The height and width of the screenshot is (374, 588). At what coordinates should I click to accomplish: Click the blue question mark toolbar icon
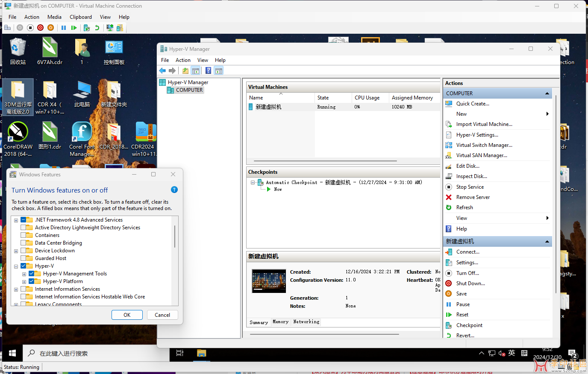pyautogui.click(x=208, y=70)
